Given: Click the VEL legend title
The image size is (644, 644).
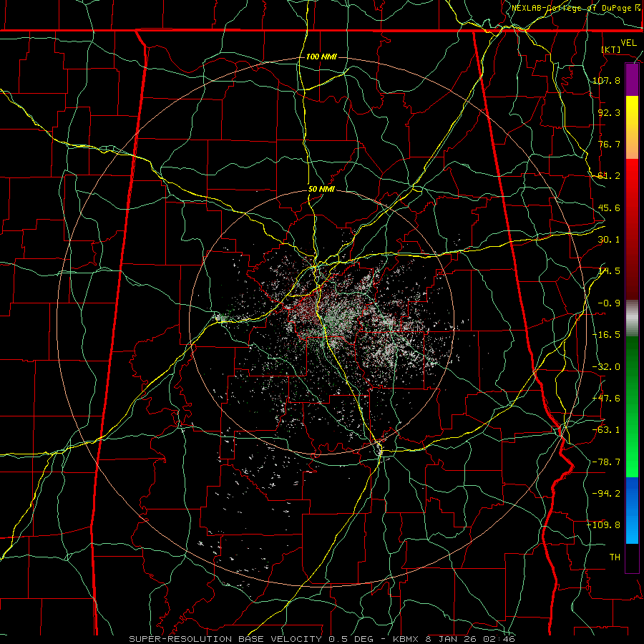Looking at the screenshot, I should point(628,42).
